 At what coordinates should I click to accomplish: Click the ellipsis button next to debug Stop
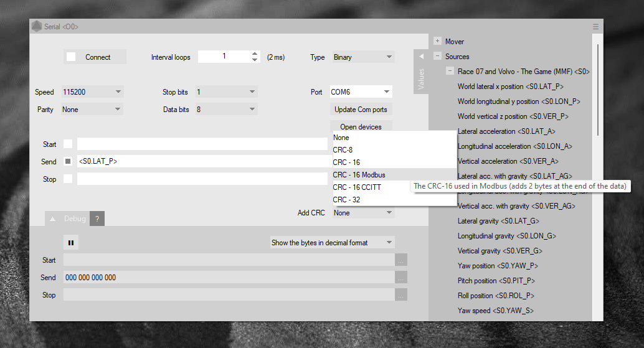(x=401, y=295)
